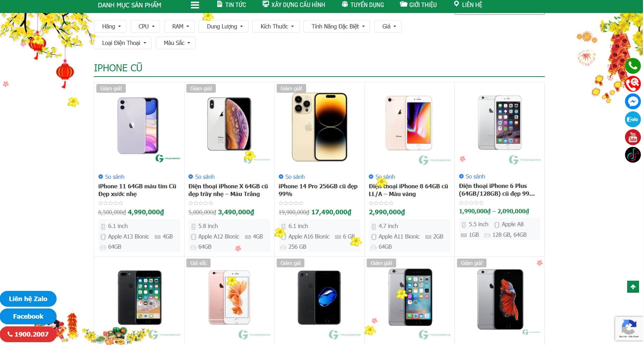Open DANH MỤC SẢN PHẨM category menu
The width and height of the screenshot is (644, 345).
[129, 5]
